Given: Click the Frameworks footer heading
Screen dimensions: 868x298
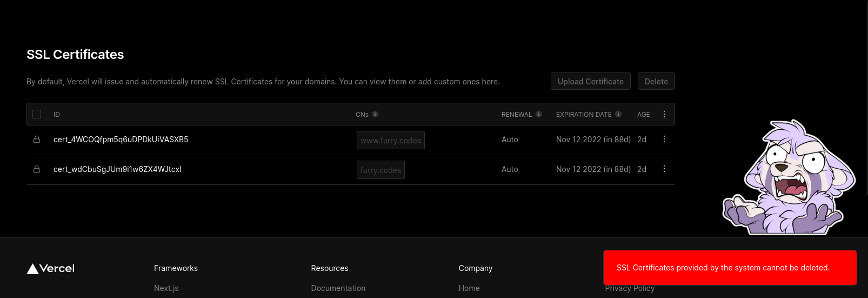Looking at the screenshot, I should tap(176, 268).
